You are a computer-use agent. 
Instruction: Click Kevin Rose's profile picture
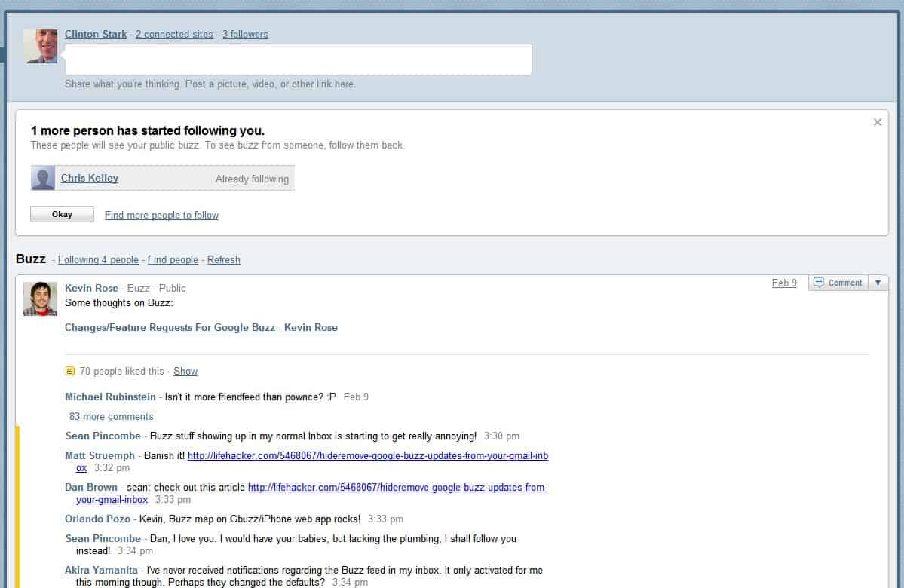40,299
